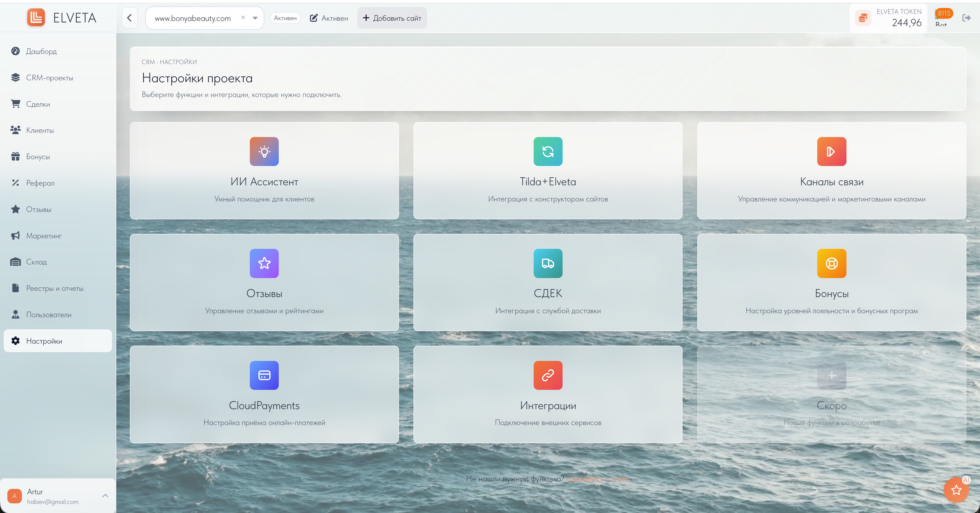Open the floating AI star button
Image resolution: width=980 pixels, height=513 pixels.
coord(956,490)
